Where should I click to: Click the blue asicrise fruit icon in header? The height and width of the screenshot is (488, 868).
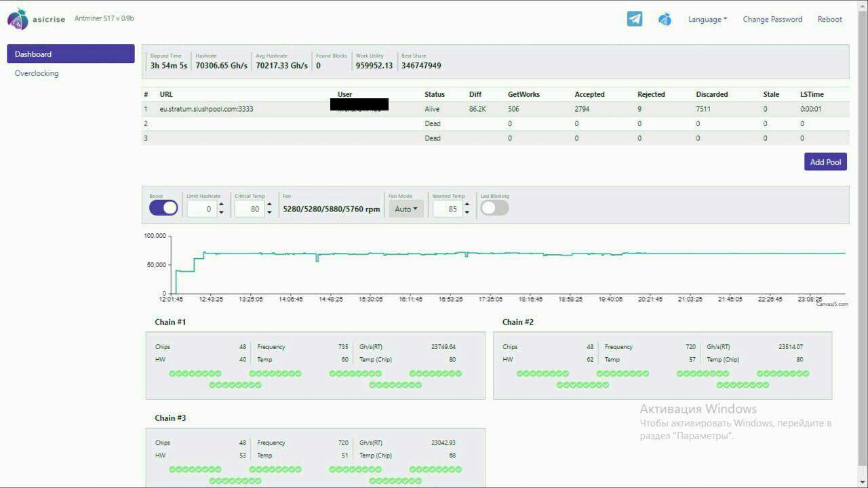tap(665, 20)
